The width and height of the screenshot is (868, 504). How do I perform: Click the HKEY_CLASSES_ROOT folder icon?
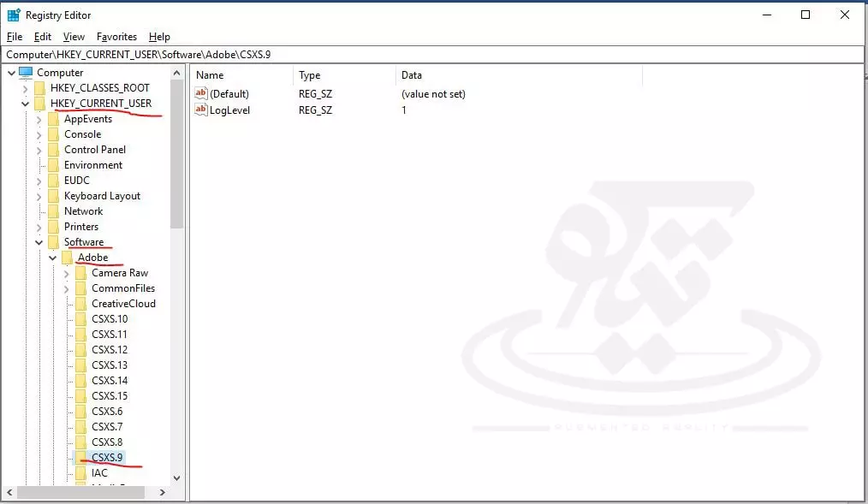(x=40, y=88)
